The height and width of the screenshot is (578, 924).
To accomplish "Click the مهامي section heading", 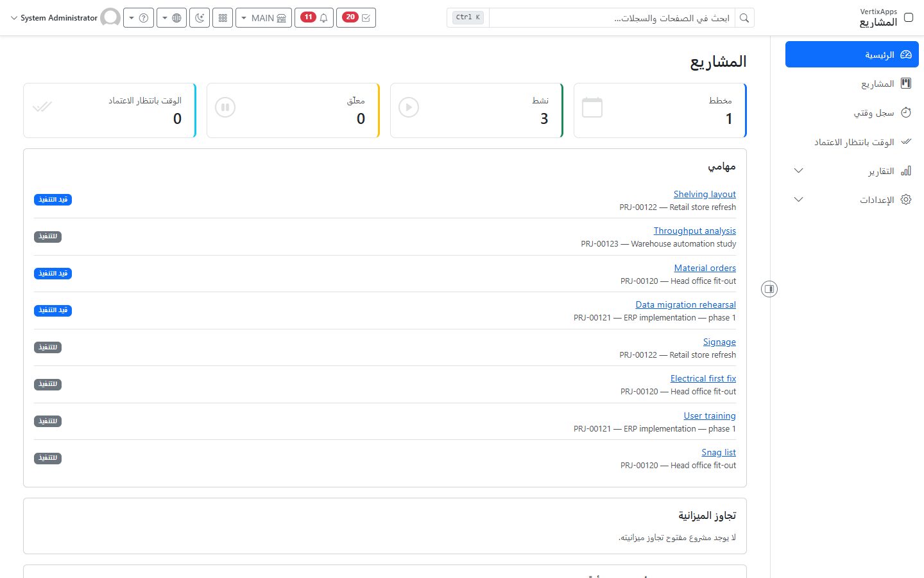I will [722, 166].
